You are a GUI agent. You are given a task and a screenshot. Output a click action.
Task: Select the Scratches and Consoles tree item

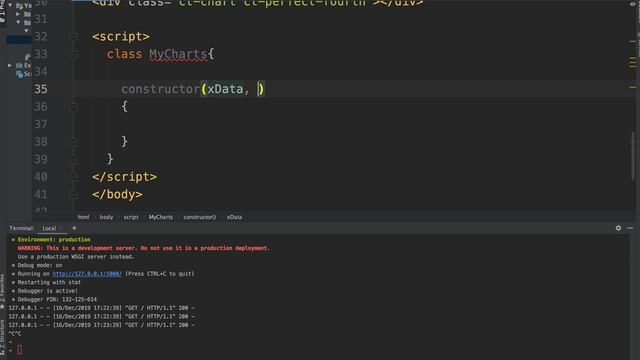pyautogui.click(x=24, y=74)
